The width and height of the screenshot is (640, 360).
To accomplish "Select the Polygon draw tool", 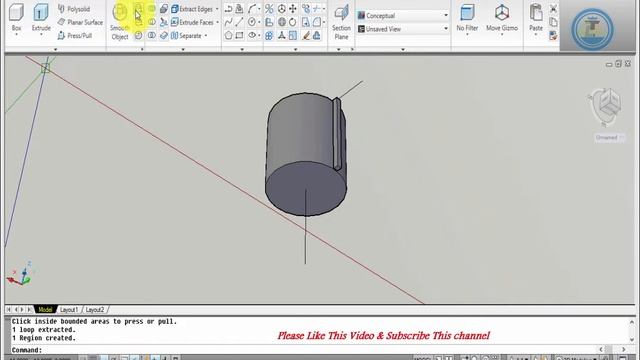I will tap(229, 36).
